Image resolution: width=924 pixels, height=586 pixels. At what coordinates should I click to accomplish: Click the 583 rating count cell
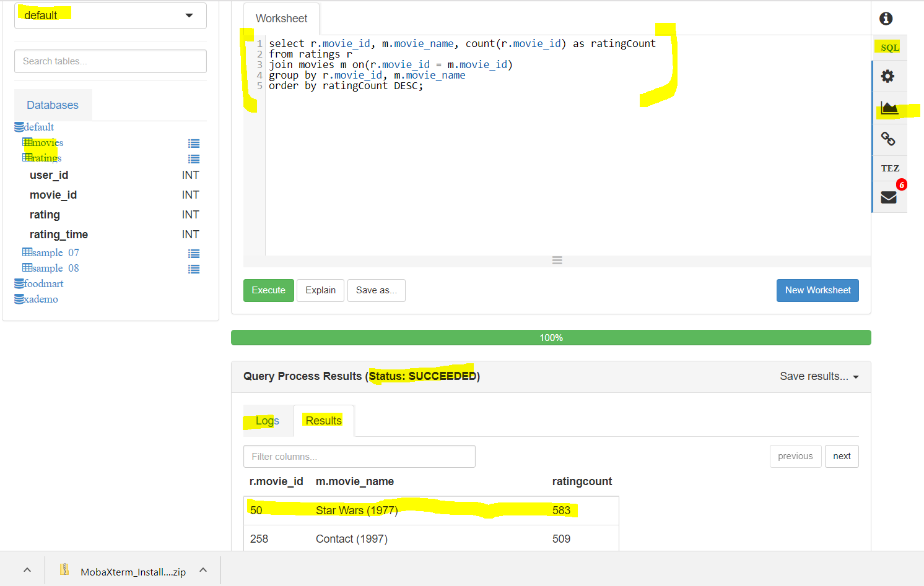(561, 511)
